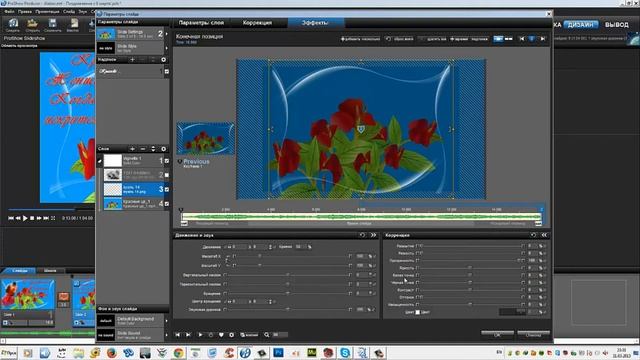Toggle visibility checkbox of layer 4

[x=167, y=204]
